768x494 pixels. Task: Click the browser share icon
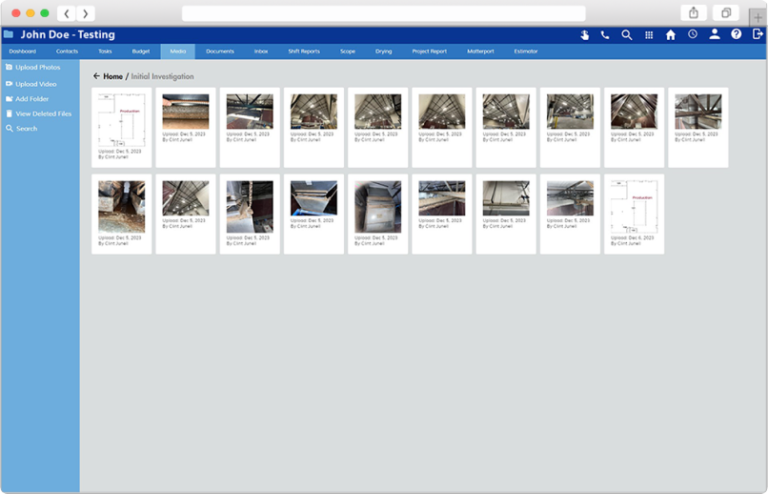(692, 13)
